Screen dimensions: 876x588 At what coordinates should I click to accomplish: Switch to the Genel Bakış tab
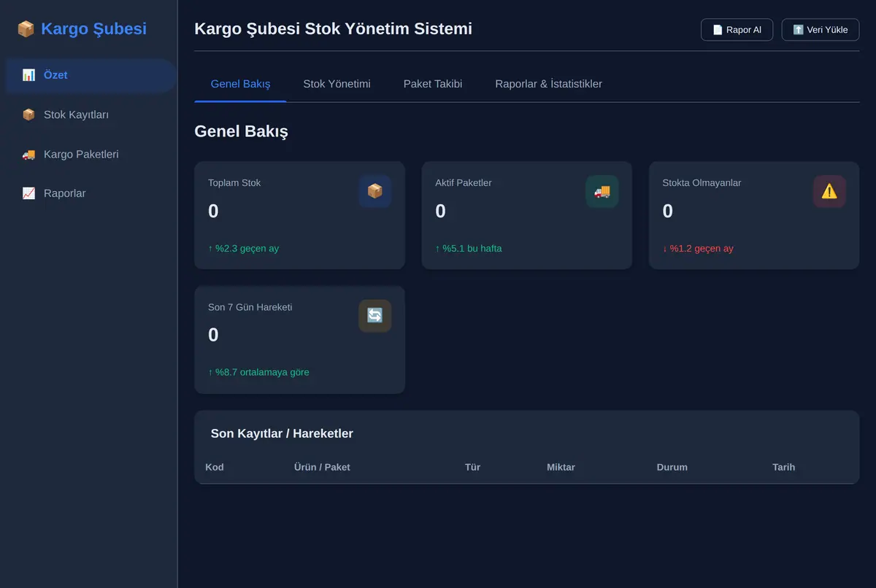(x=240, y=84)
